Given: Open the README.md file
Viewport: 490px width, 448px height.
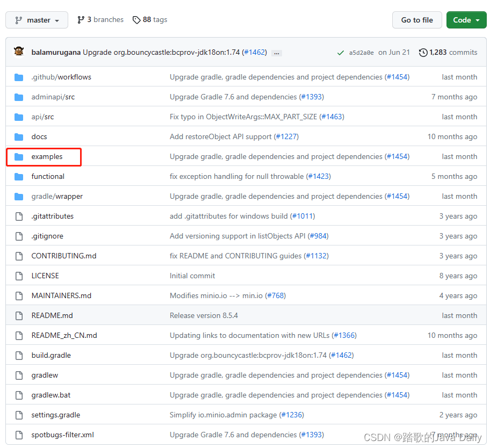Looking at the screenshot, I should pyautogui.click(x=52, y=315).
